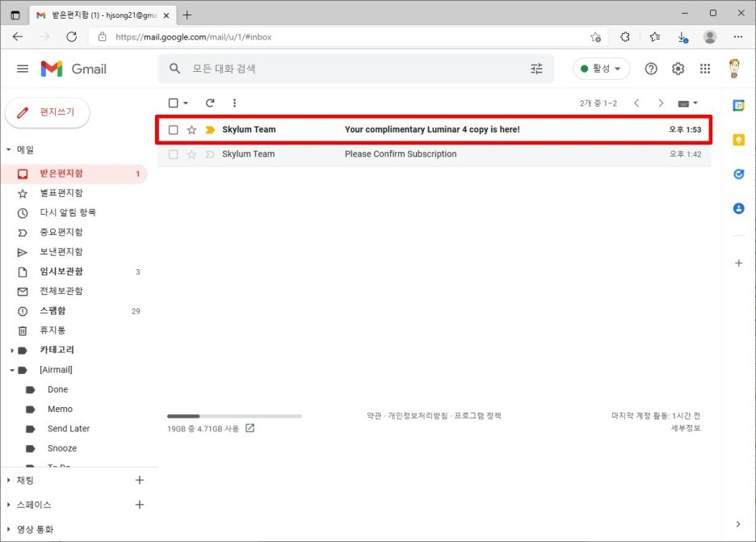The image size is (756, 542).
Task: Select the Luminar 4 copy email checkbox
Action: 173,130
